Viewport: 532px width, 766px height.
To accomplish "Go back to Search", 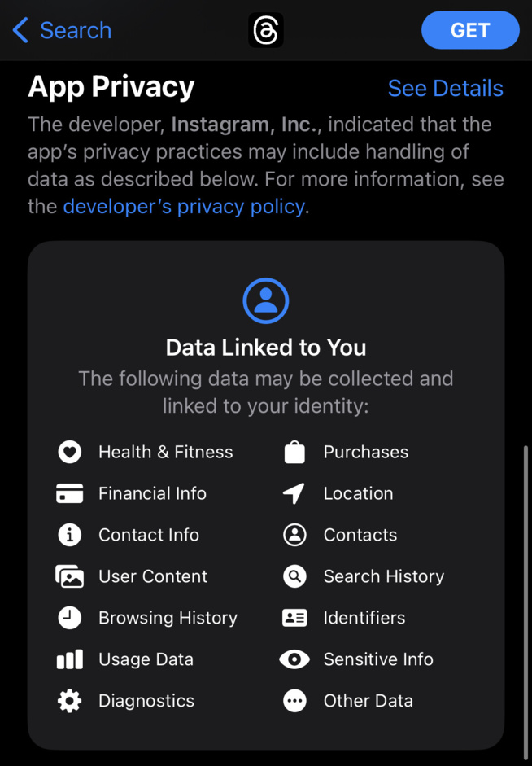I will coord(63,31).
